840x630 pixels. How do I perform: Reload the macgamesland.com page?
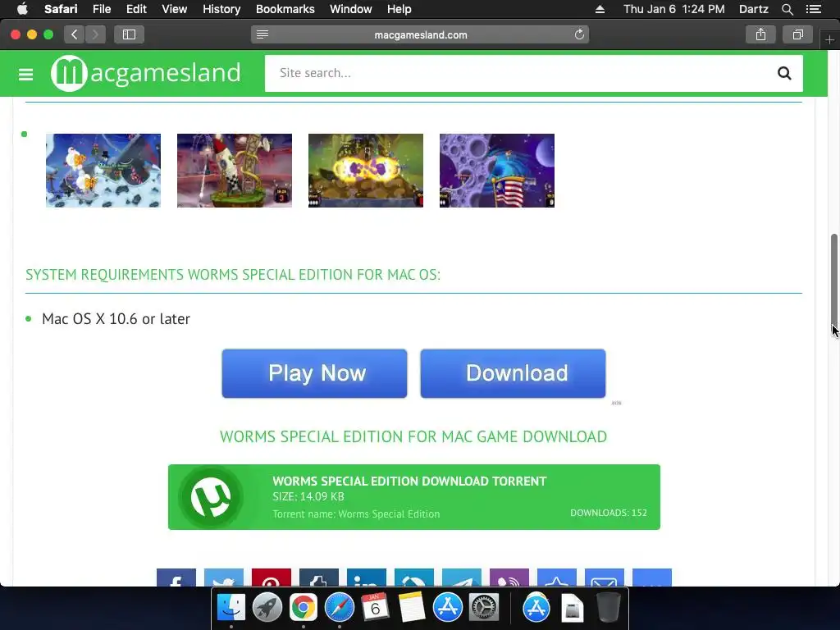click(579, 34)
